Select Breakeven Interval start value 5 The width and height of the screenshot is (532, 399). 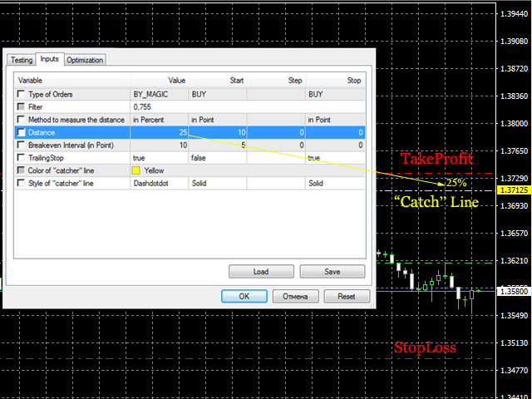[218, 145]
